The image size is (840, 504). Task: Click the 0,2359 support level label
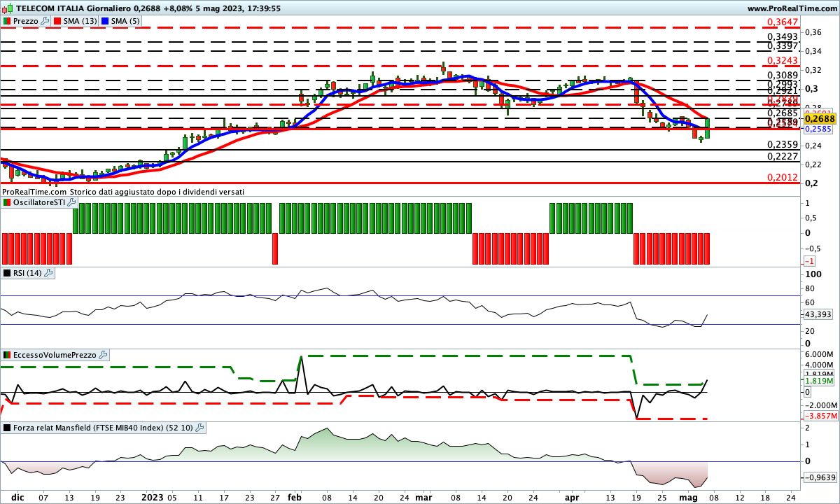click(783, 144)
